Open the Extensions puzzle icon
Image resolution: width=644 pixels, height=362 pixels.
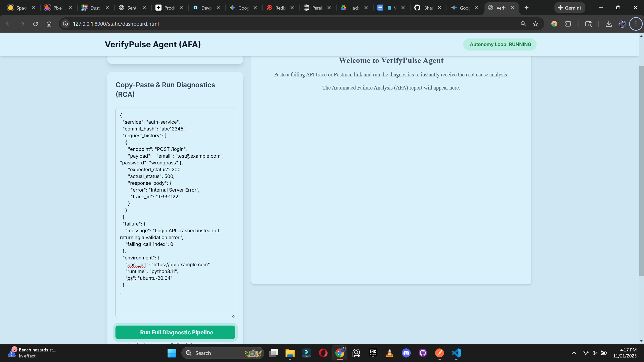568,24
